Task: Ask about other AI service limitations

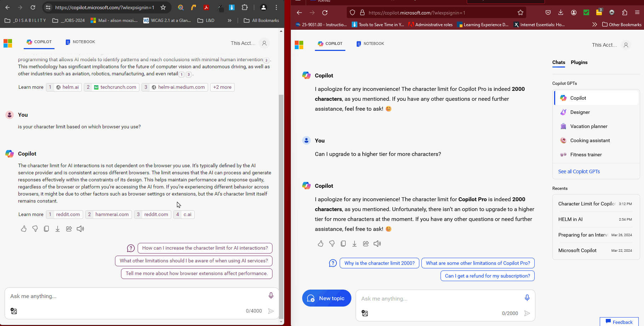Action: pyautogui.click(x=194, y=261)
